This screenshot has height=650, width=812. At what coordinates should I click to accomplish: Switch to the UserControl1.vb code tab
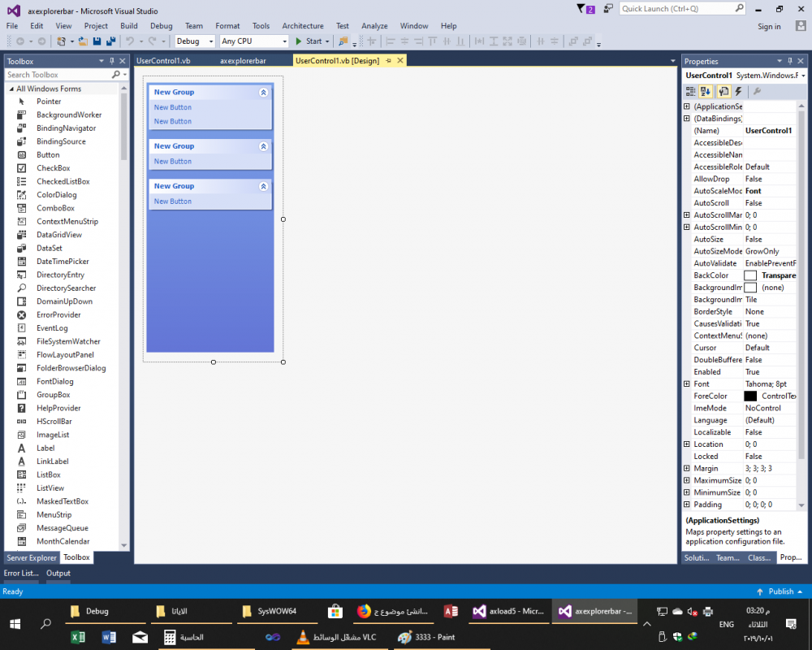(164, 61)
